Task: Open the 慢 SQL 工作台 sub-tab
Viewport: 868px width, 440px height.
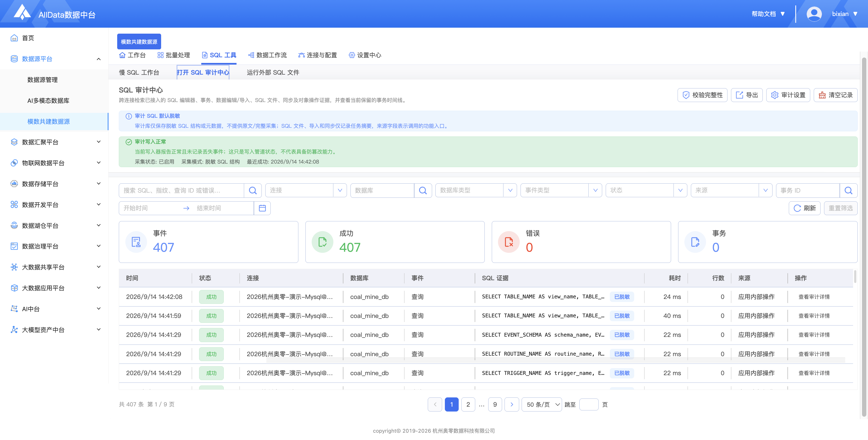Action: point(139,72)
